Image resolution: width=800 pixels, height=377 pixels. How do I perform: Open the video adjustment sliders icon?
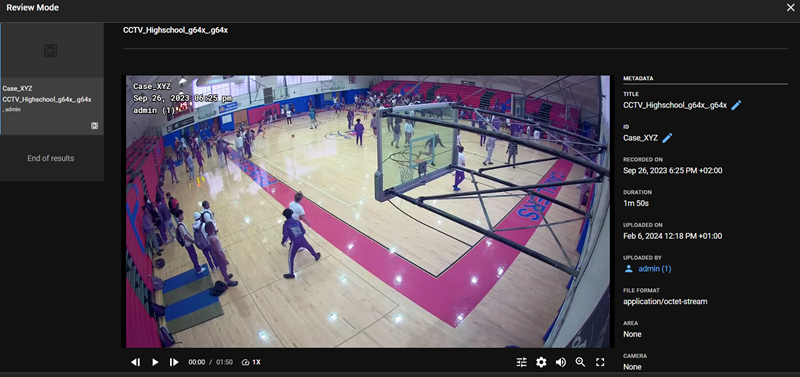tap(521, 362)
